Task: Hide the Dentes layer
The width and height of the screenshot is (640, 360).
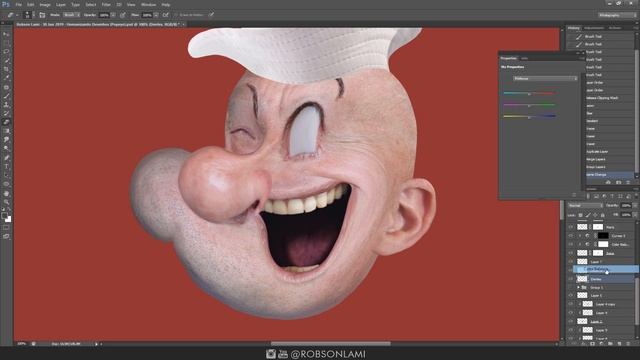Action: pos(571,279)
